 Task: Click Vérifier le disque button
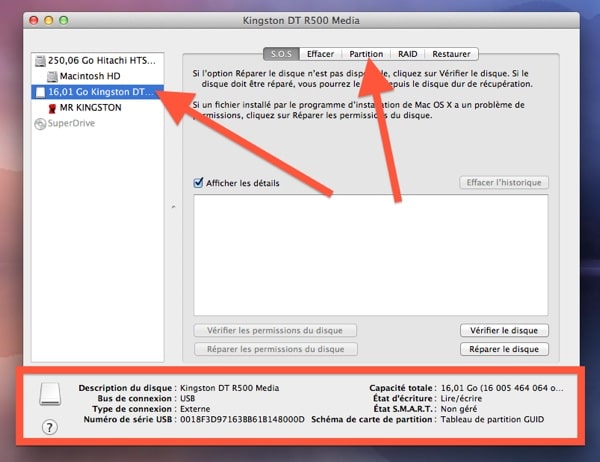coord(504,330)
